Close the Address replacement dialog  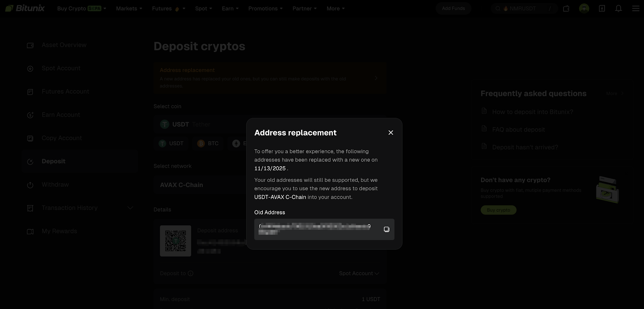click(390, 132)
